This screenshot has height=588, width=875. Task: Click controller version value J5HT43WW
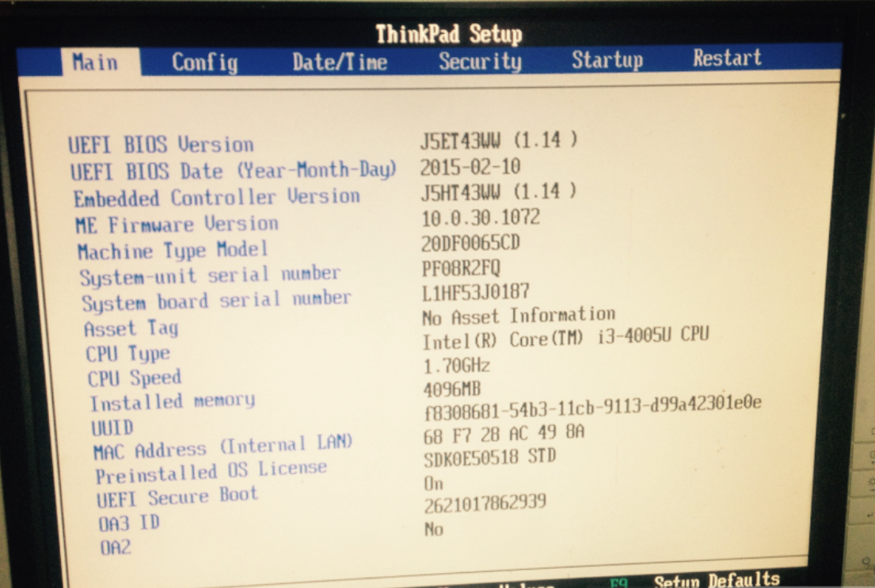tap(499, 192)
